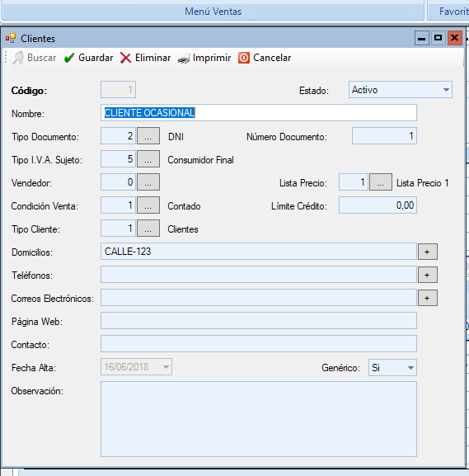Add an email with Correos Electrónicos plus button

click(x=428, y=298)
